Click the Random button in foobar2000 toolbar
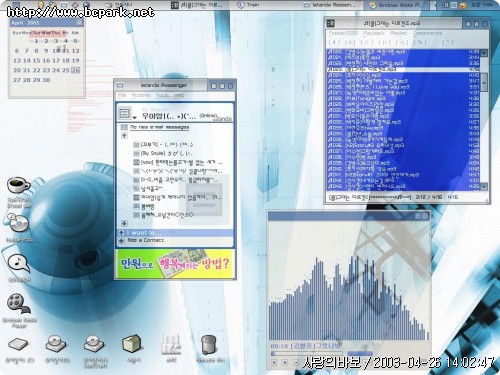The image size is (500, 375). coord(419,42)
